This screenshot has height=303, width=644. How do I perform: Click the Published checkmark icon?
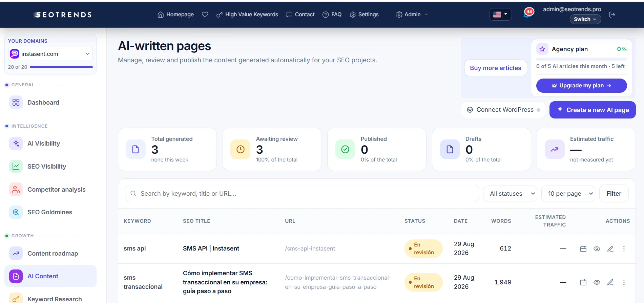[345, 149]
